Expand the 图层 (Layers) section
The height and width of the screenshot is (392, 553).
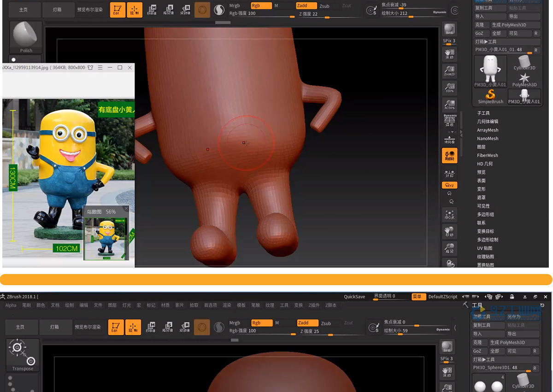pos(481,147)
